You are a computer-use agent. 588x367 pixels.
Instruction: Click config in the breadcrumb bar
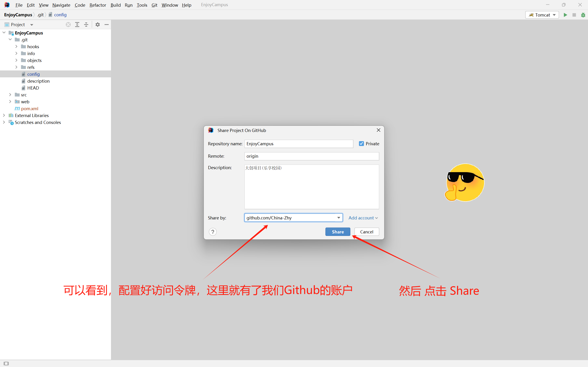pos(58,15)
